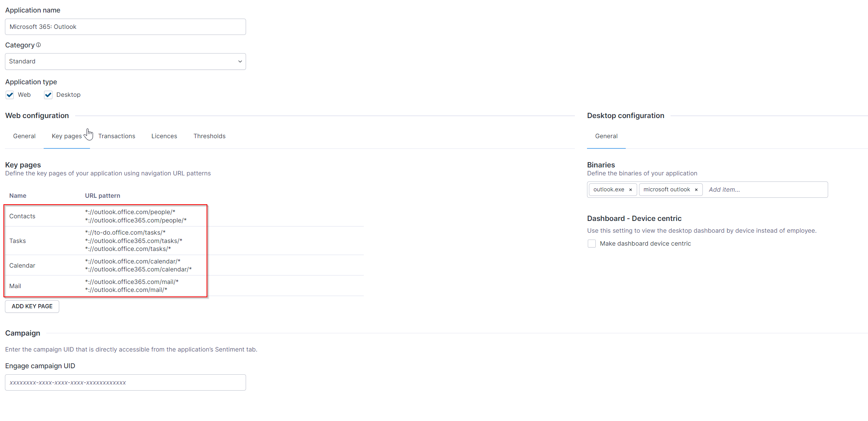The width and height of the screenshot is (868, 421).
Task: Focus the Application name field
Action: 125,27
